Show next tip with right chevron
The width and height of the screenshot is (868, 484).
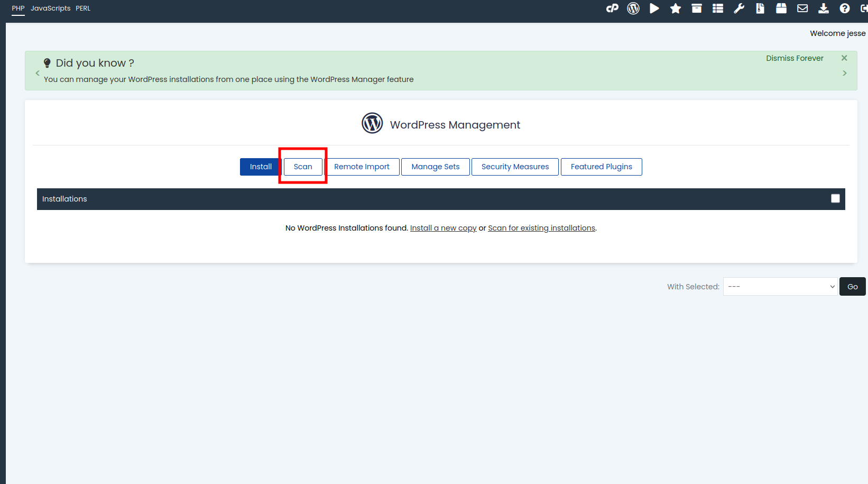click(845, 73)
